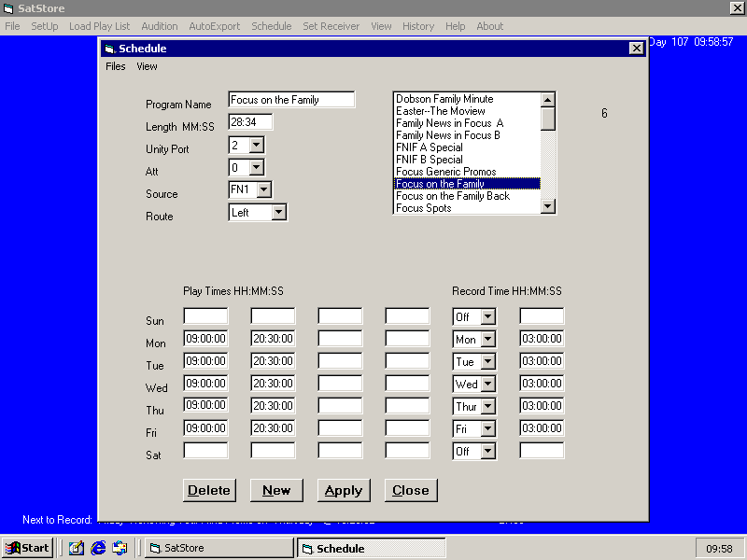This screenshot has width=747, height=560.
Task: Open the AutoExport menu
Action: tap(215, 26)
